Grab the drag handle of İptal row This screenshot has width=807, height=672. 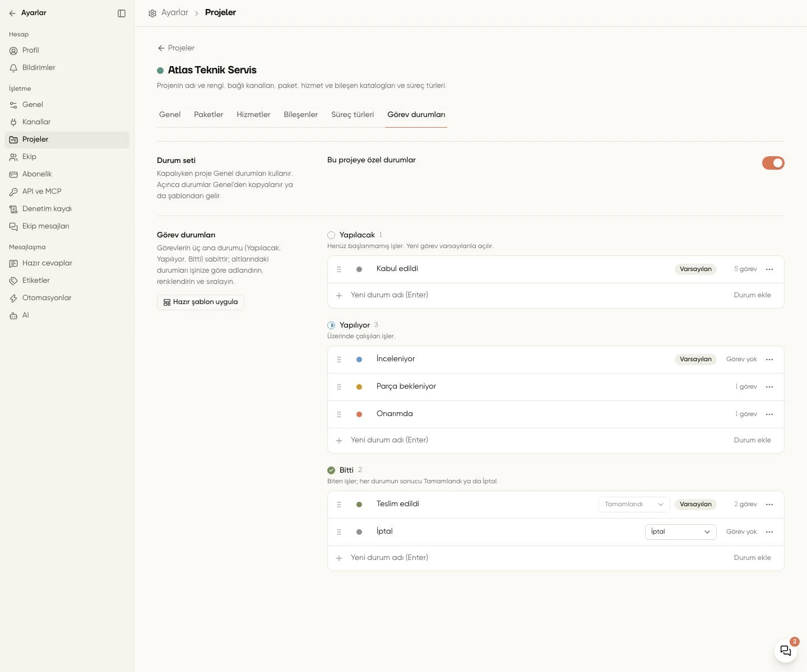(x=339, y=532)
